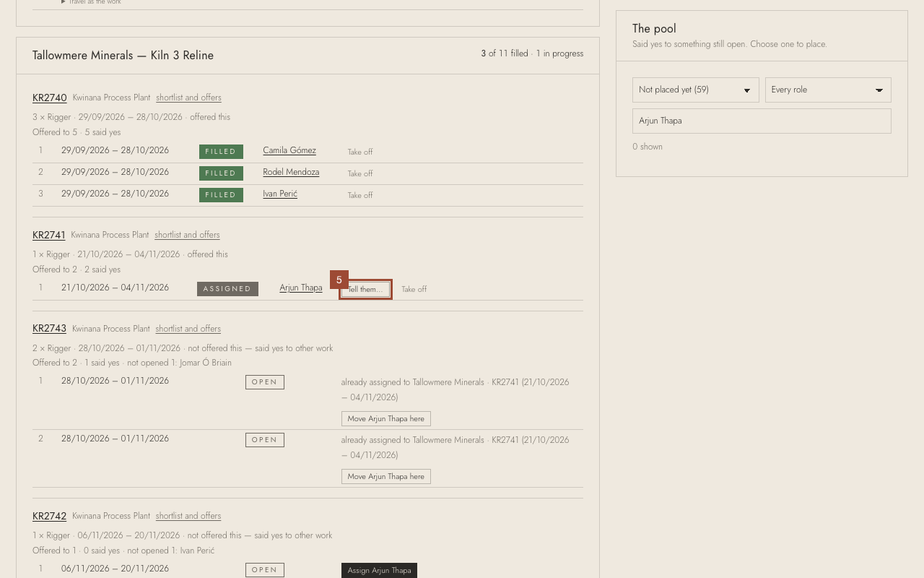Click the 'The pool' heading

point(654,29)
